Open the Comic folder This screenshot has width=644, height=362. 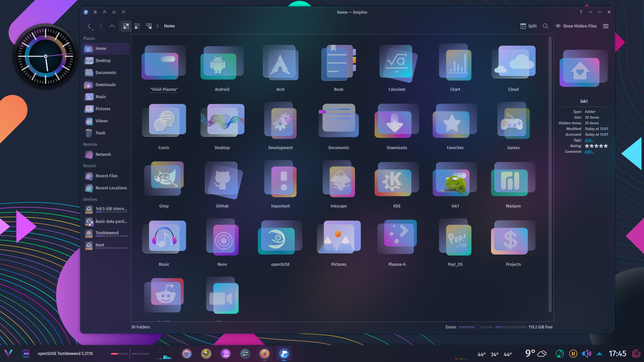click(x=164, y=127)
